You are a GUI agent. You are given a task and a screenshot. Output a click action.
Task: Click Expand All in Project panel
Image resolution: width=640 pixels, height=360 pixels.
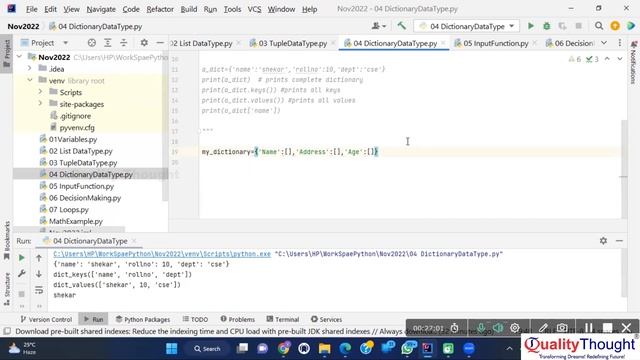107,43
